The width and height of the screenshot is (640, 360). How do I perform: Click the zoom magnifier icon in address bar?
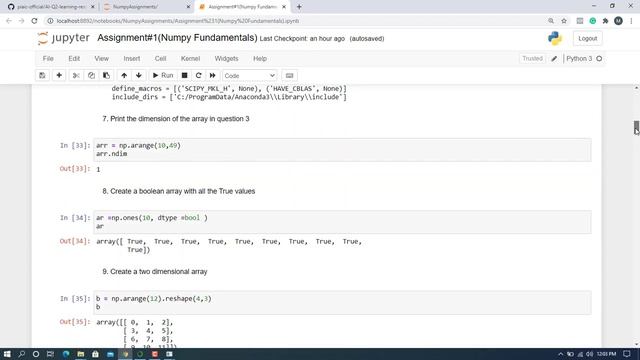(551, 21)
